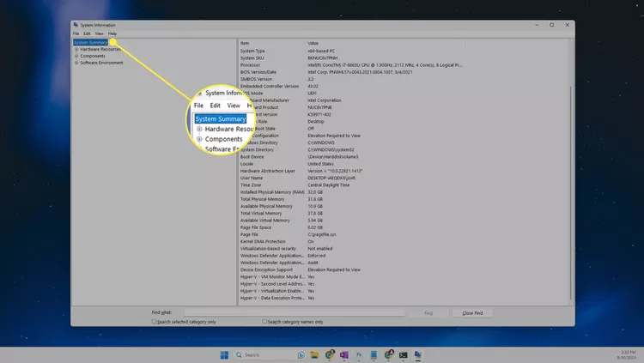Image resolution: width=644 pixels, height=363 pixels.
Task: Select the Time Zone row
Action: [x=404, y=185]
